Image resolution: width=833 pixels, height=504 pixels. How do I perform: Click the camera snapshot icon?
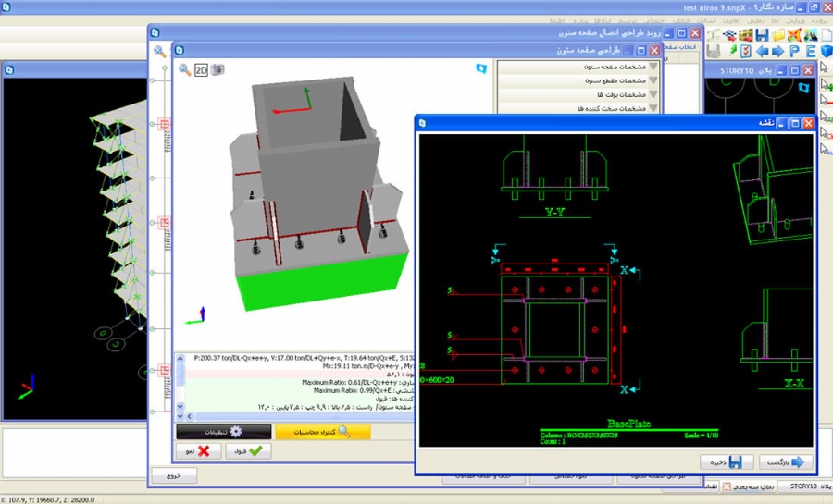(x=218, y=69)
